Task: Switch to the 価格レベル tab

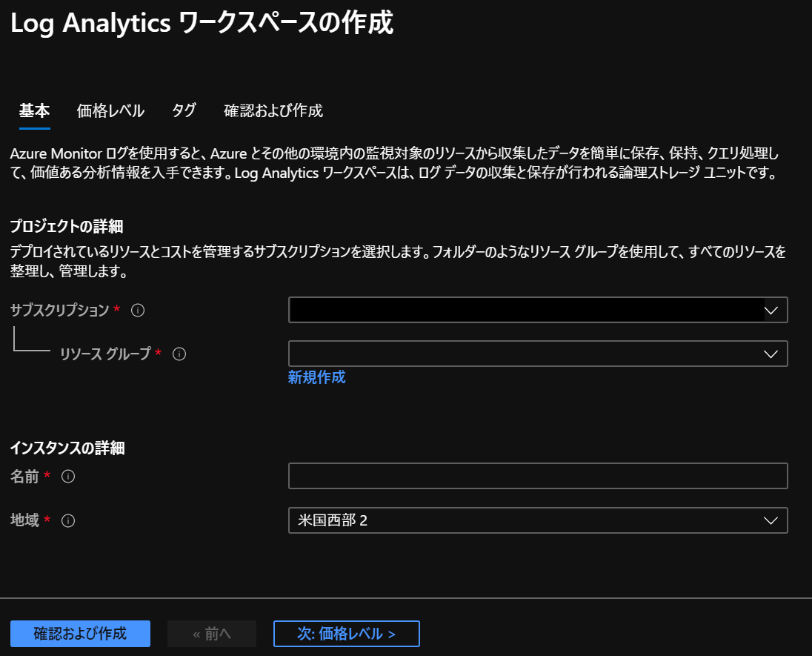Action: pyautogui.click(x=110, y=110)
